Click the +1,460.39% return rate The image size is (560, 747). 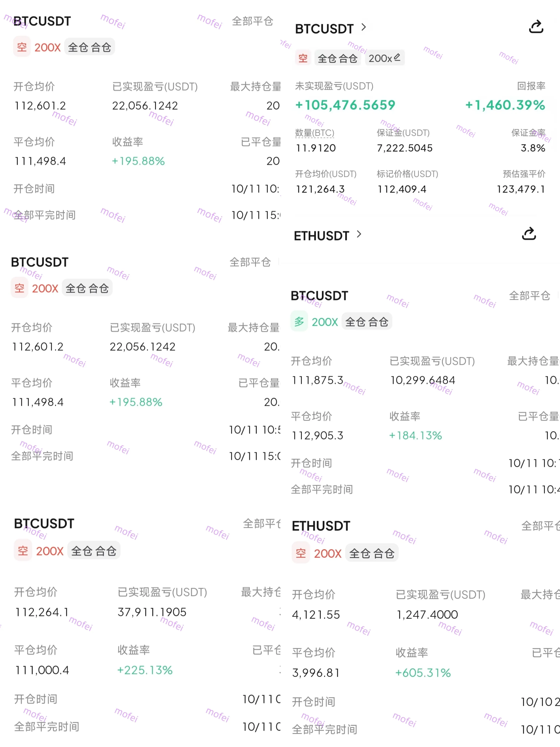tap(505, 105)
